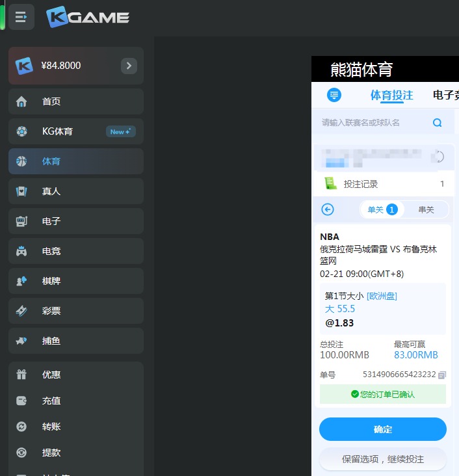Open 充值 deposit page

click(x=76, y=401)
